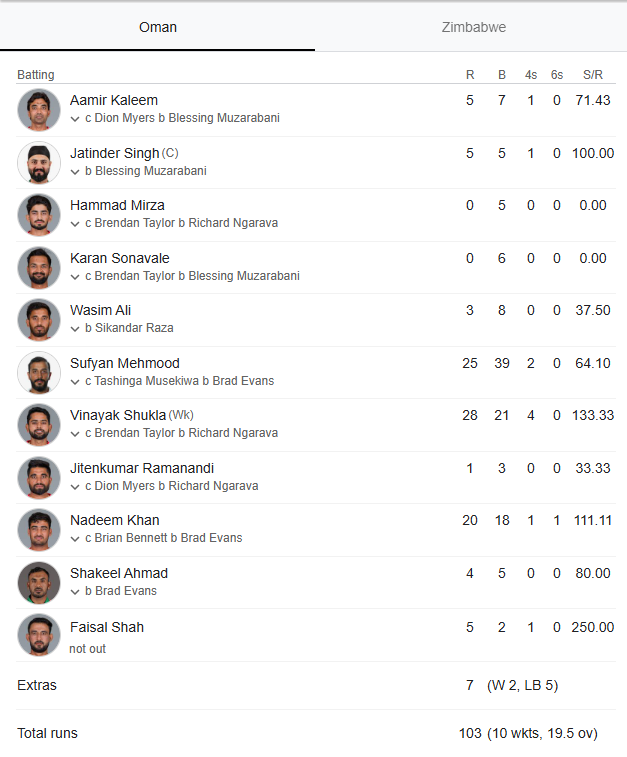Click Nadeem Khan's avatar image

click(x=39, y=529)
